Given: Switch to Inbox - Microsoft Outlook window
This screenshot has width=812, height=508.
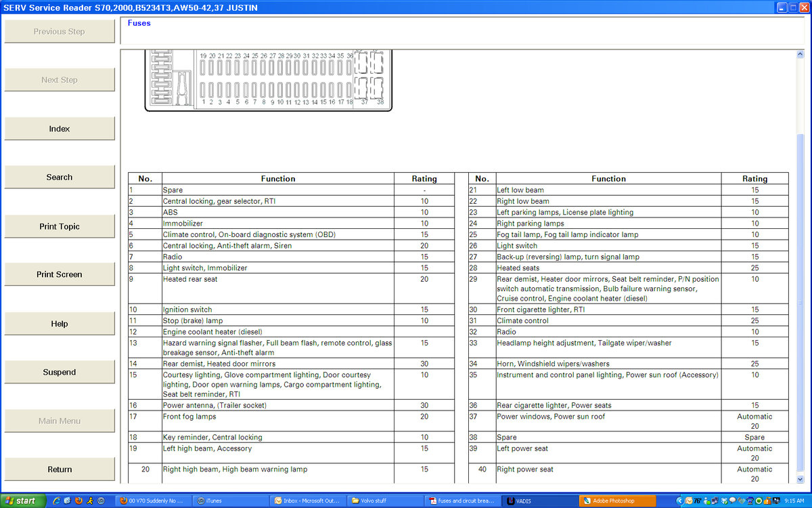Looking at the screenshot, I should tap(308, 501).
